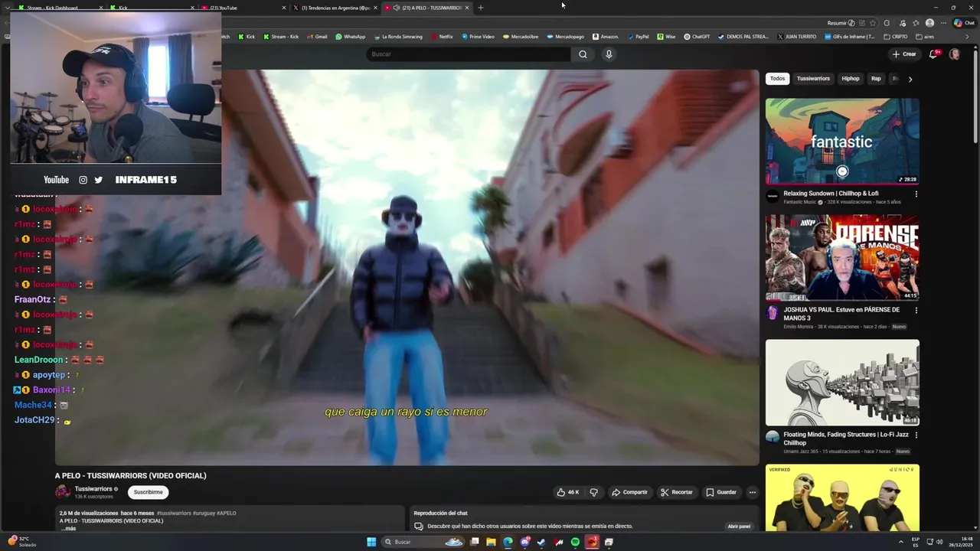Open JOSHUA VS PAUL video thumbnail

click(x=842, y=258)
